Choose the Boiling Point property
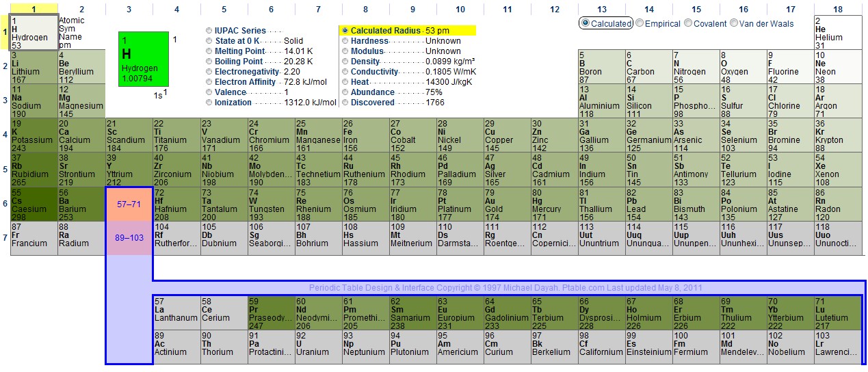This screenshot has height=372, width=868. coord(209,62)
